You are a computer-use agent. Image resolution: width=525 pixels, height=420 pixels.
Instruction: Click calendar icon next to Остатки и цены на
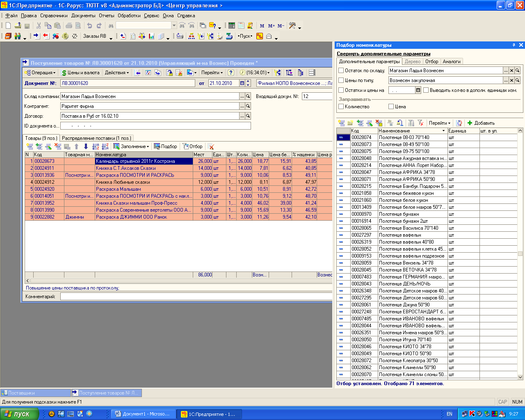pyautogui.click(x=418, y=90)
